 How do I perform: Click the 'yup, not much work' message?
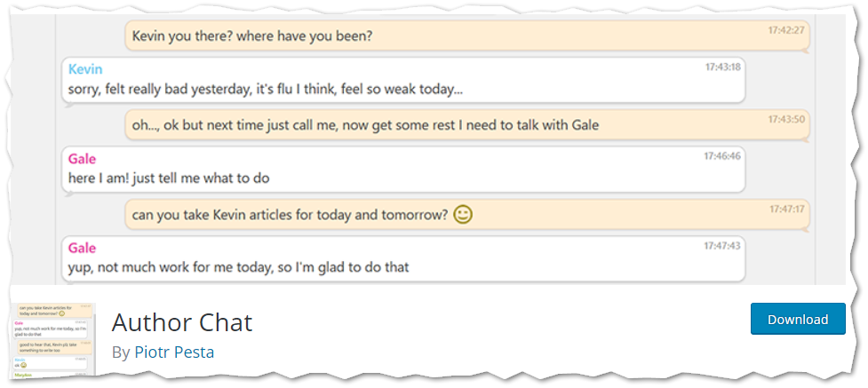(403, 259)
